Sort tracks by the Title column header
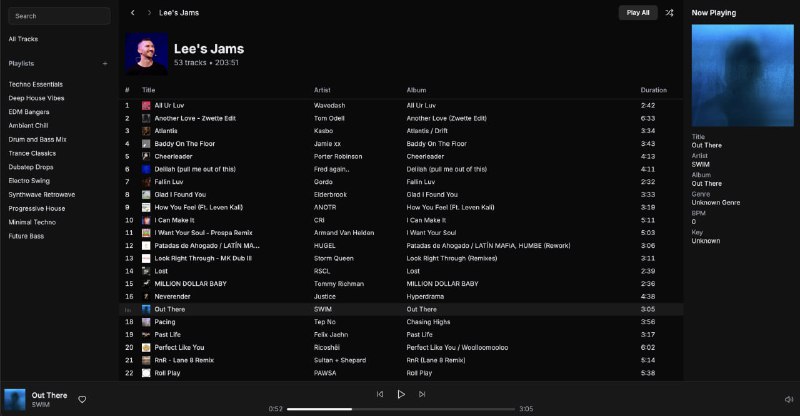This screenshot has height=416, width=800. click(x=149, y=90)
